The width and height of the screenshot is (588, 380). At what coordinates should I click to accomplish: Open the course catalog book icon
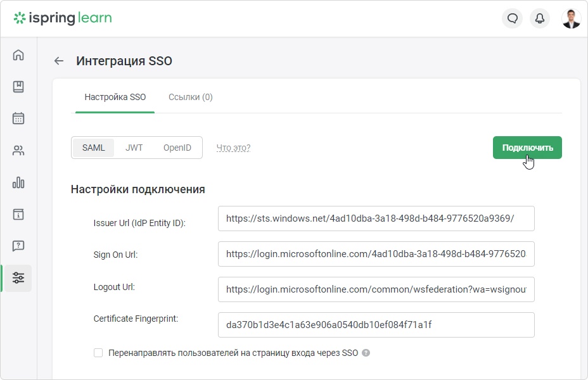(x=18, y=87)
